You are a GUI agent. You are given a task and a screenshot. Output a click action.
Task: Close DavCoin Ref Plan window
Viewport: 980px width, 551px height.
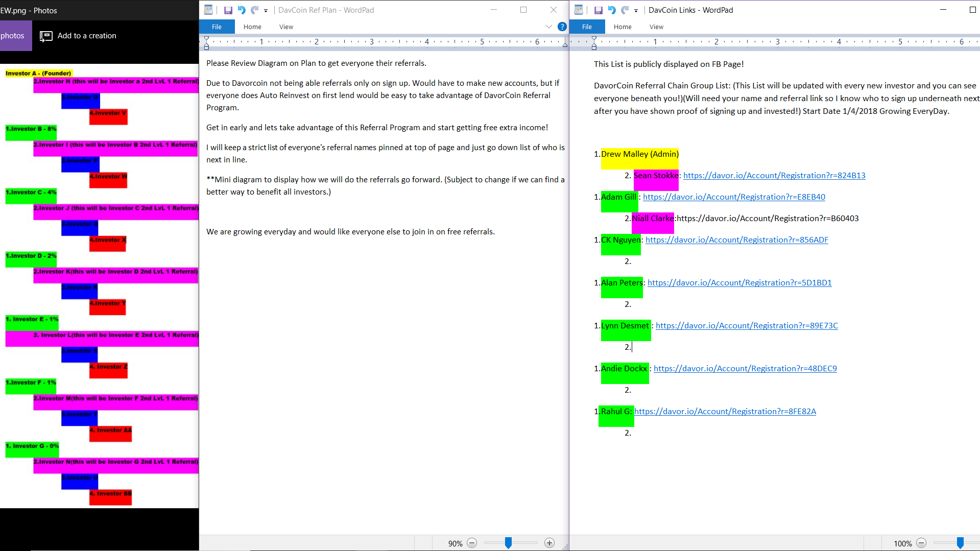(554, 10)
